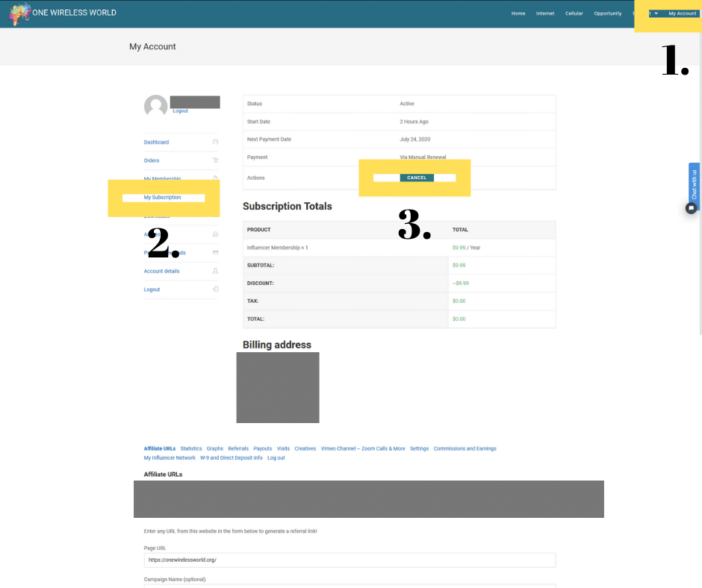Viewport: 702px width, 588px height.
Task: Open Vimeo Channel – Zoom Calls & More
Action: tap(363, 448)
